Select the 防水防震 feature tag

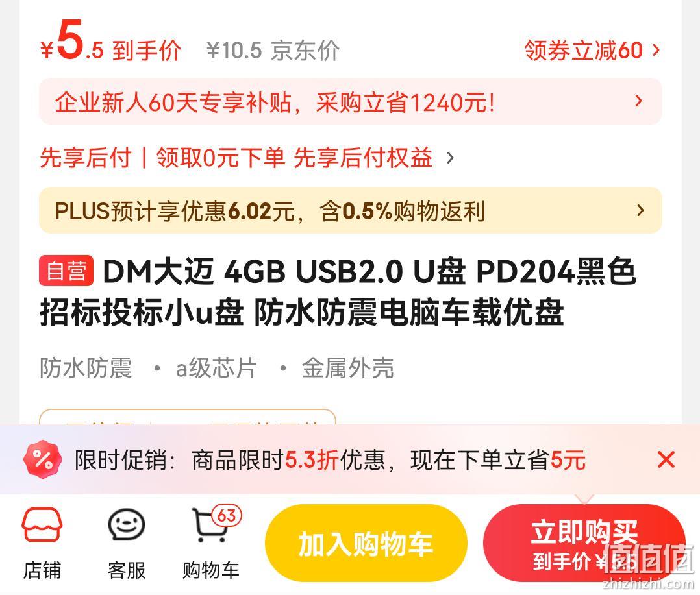tap(86, 368)
